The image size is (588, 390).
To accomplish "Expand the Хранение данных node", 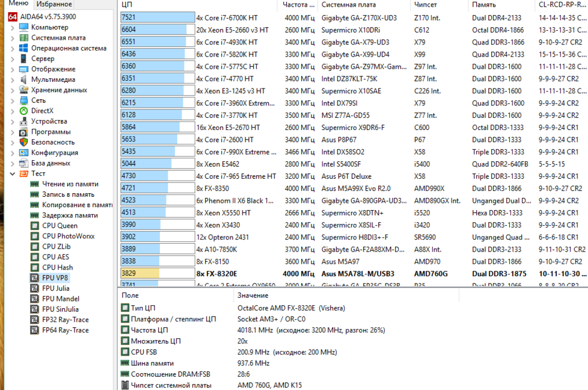I will (13, 90).
